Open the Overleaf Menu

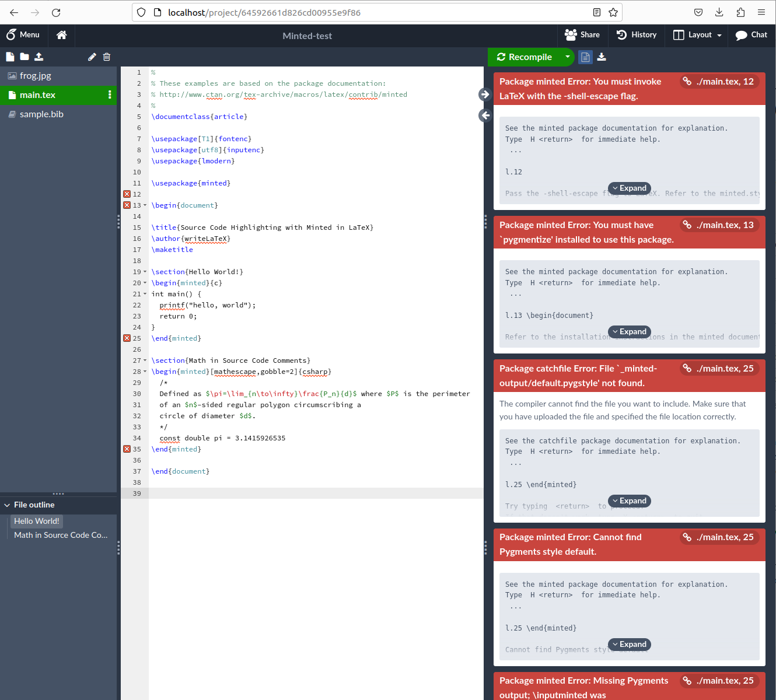(x=24, y=35)
